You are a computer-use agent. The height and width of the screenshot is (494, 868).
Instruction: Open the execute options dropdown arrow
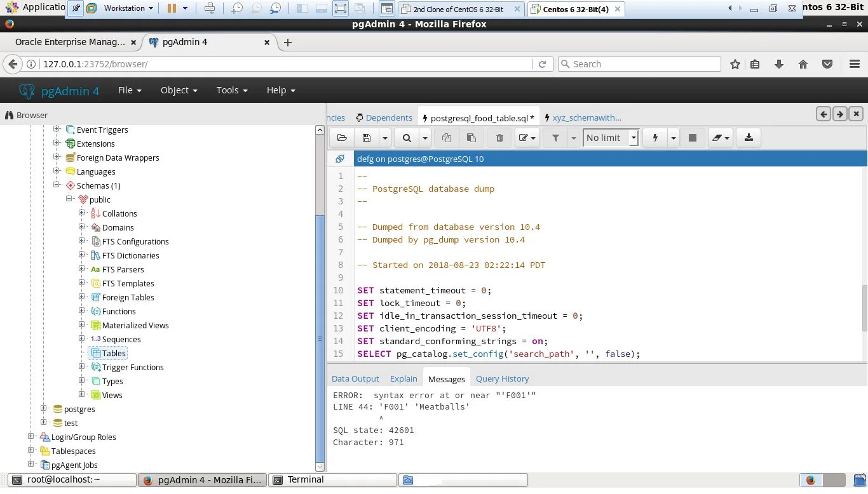(x=674, y=138)
